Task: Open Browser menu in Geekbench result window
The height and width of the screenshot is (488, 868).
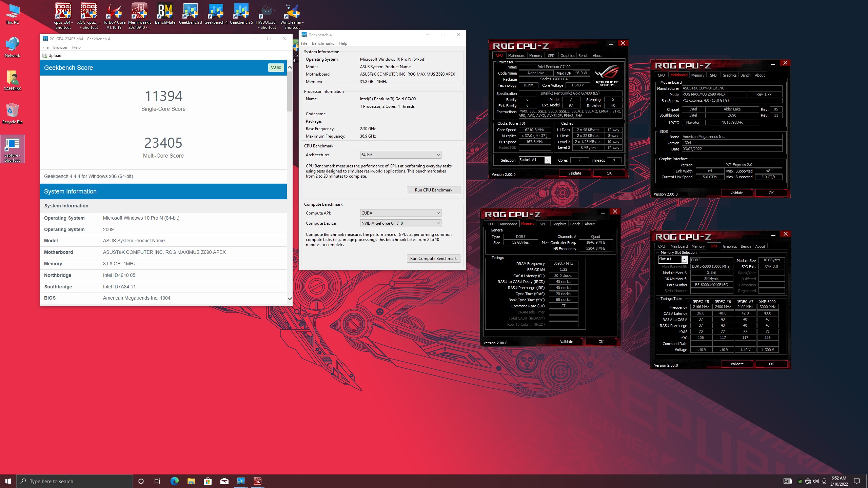Action: click(60, 47)
